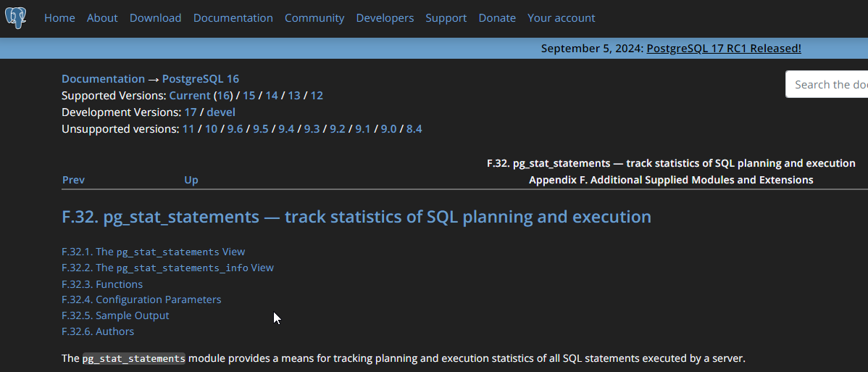Open Your account page
The width and height of the screenshot is (868, 372).
[x=561, y=18]
